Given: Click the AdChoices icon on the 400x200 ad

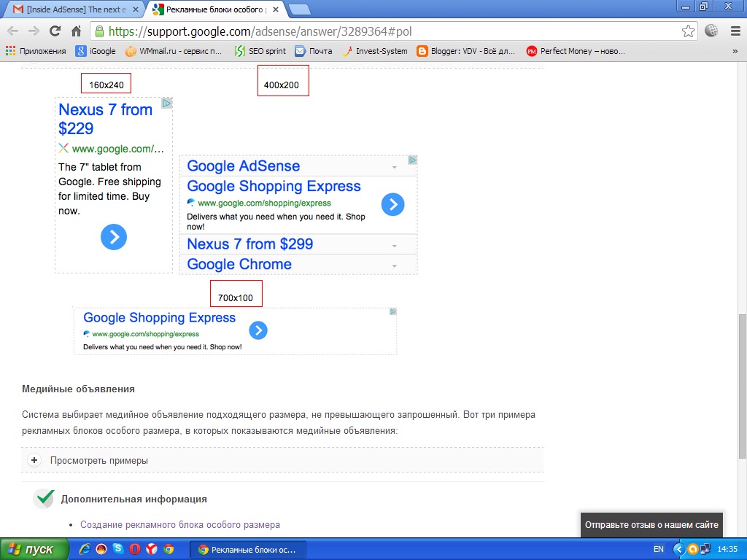Looking at the screenshot, I should click(x=413, y=160).
